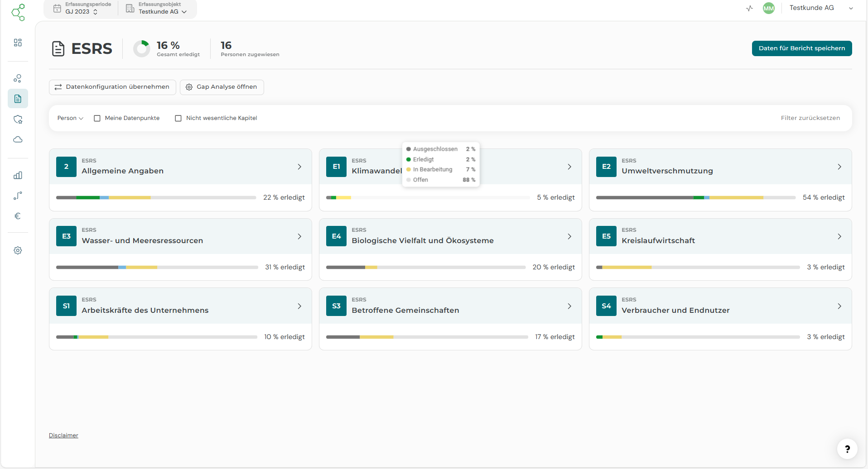Click the MM user avatar
The image size is (868, 469).
click(x=768, y=8)
